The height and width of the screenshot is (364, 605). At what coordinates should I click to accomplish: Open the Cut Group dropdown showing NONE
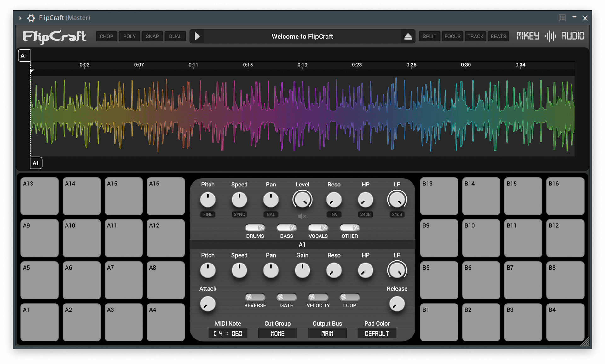click(x=278, y=333)
